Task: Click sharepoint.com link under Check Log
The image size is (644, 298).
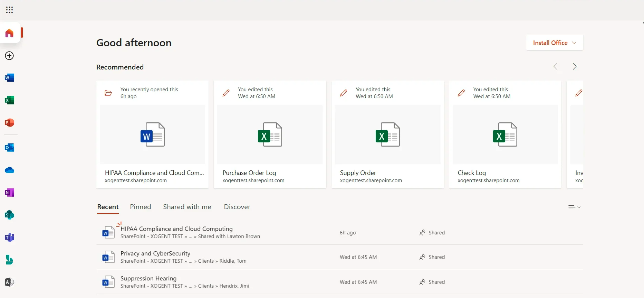Action: (489, 180)
